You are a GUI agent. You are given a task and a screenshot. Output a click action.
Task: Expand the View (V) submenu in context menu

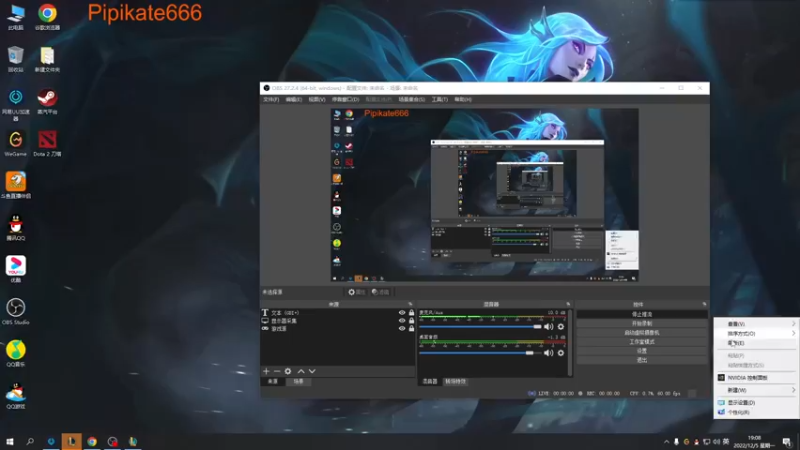(x=756, y=324)
